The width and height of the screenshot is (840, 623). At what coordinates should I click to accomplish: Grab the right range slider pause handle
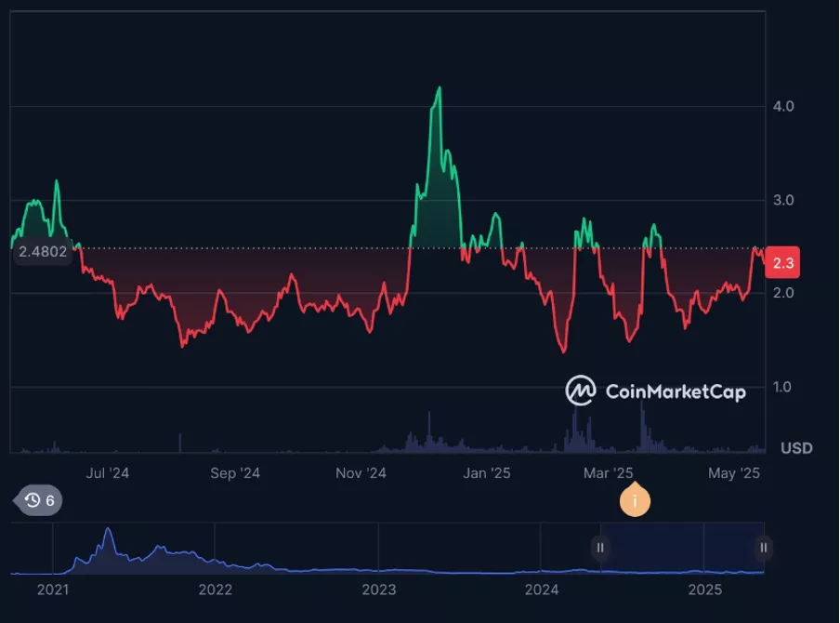tap(764, 548)
